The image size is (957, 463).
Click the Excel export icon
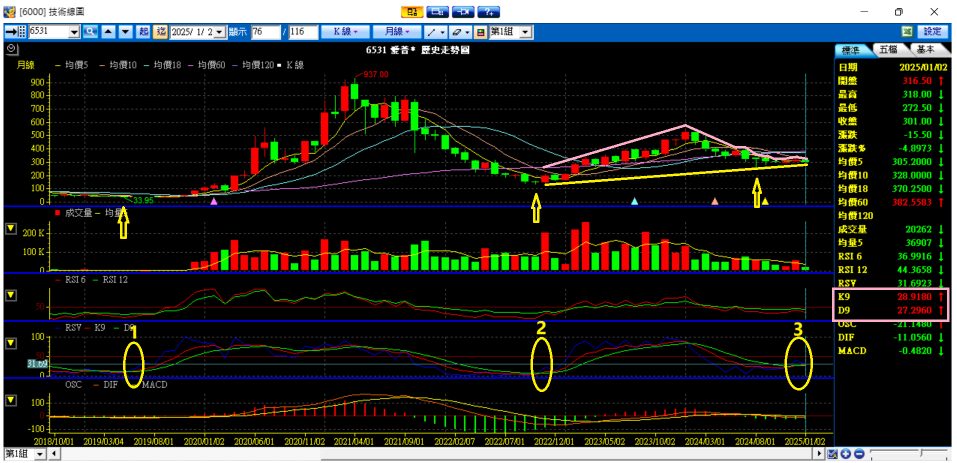click(908, 32)
